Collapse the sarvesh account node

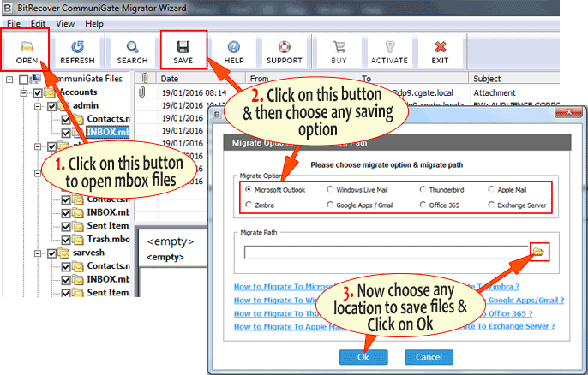coord(38,253)
